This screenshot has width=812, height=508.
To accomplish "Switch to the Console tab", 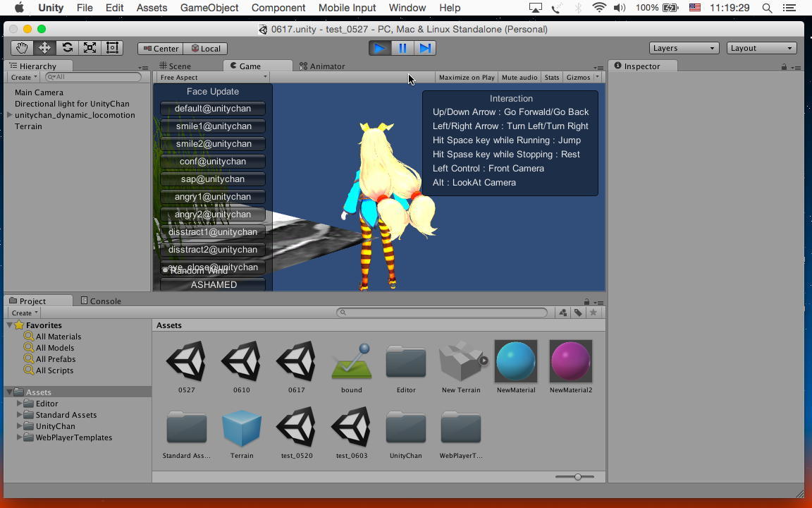I will 101,301.
